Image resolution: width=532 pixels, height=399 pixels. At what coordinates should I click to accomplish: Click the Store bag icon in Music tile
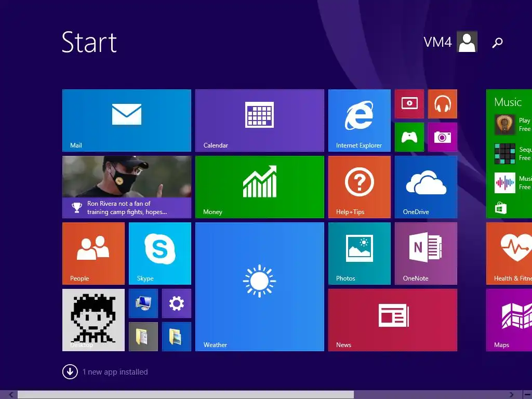(500, 208)
